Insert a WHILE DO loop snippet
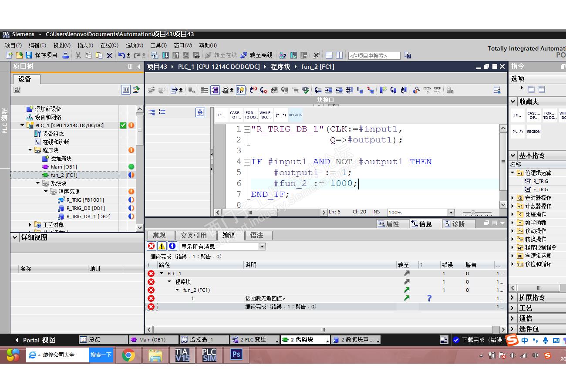 (266, 115)
